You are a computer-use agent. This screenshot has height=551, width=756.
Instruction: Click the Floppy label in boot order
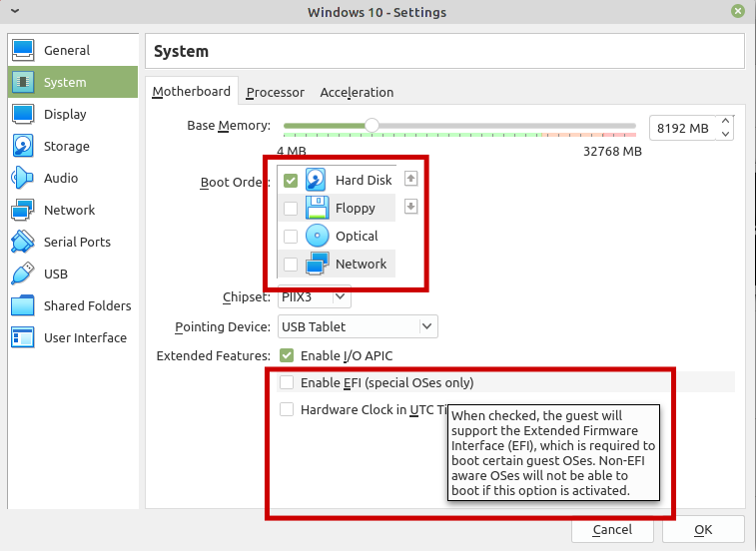pos(356,209)
